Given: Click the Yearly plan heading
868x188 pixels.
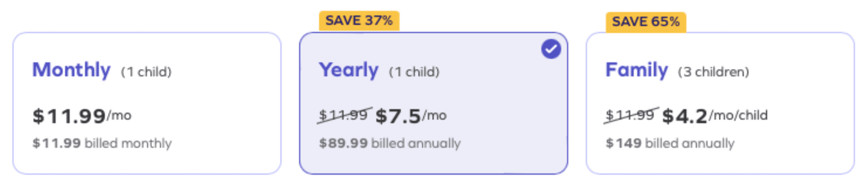Looking at the screenshot, I should click(349, 70).
